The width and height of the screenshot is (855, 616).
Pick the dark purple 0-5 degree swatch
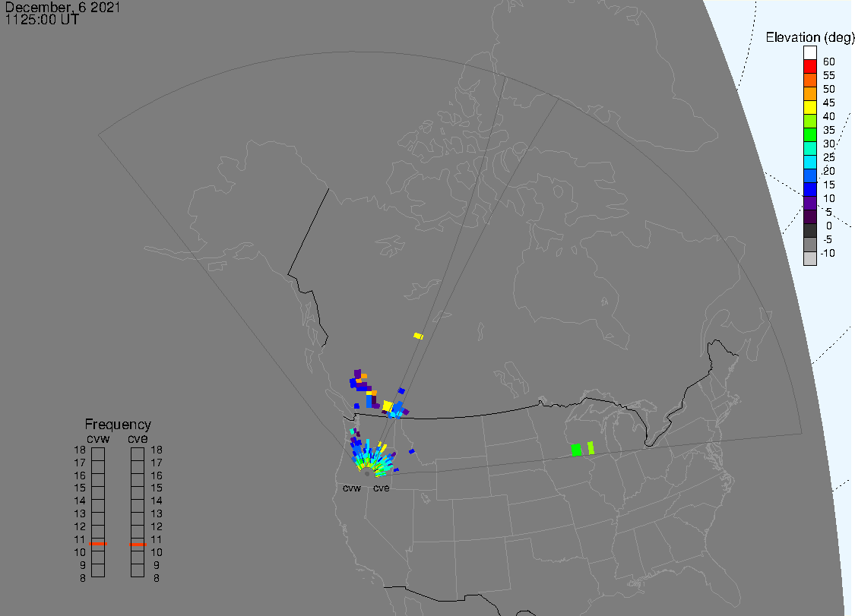coord(809,216)
